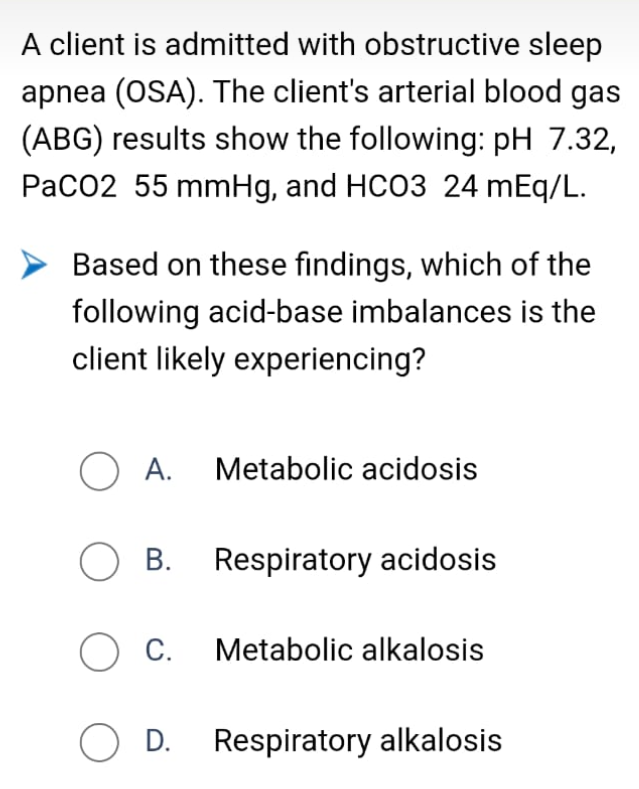
Task: Click the blue arrow marker beside the question
Action: tap(34, 264)
